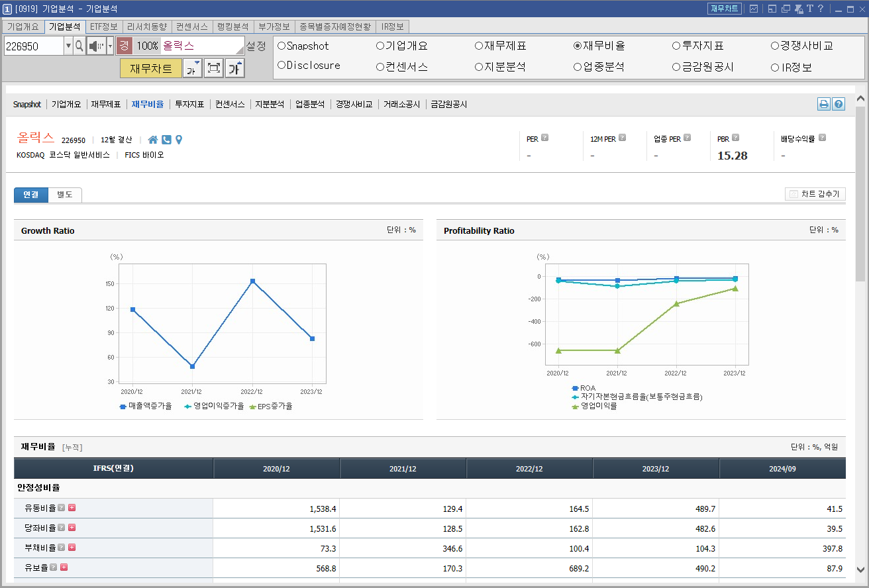Open the 경쟁사비교 page link
This screenshot has width=869, height=588.
pos(354,105)
